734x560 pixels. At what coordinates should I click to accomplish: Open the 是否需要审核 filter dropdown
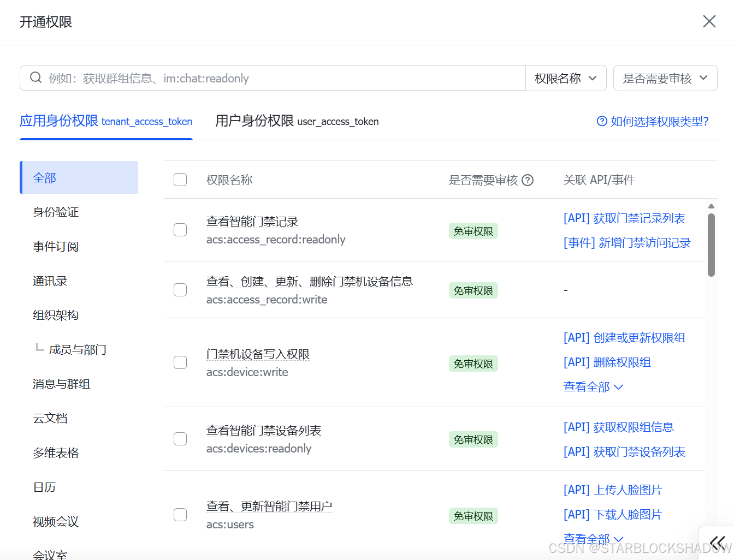point(665,78)
